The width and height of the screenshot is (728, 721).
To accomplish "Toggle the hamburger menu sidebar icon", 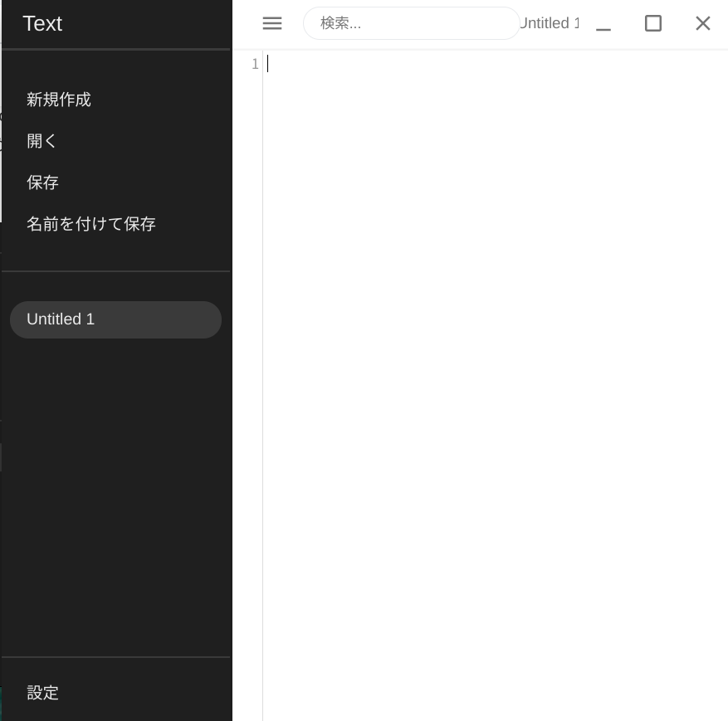I will pos(272,23).
